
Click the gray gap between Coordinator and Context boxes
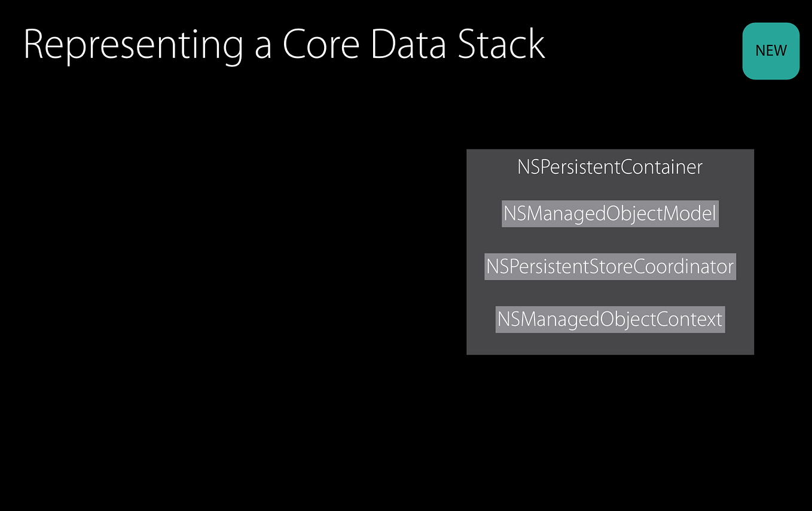(610, 293)
